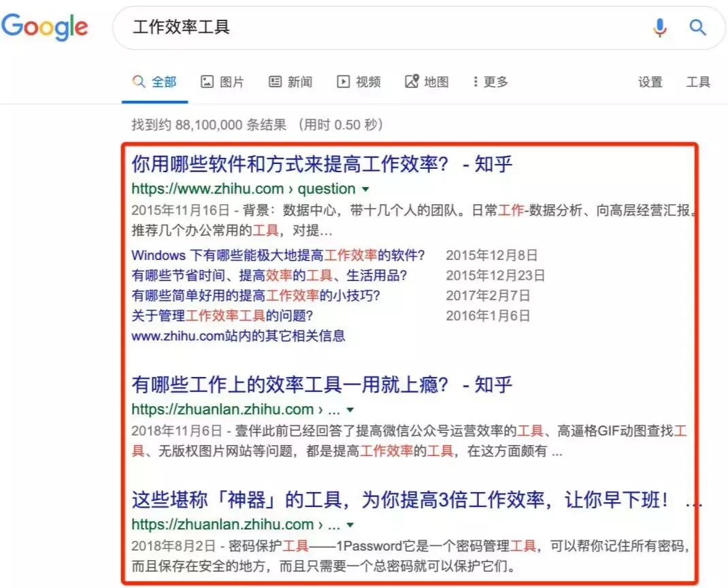This screenshot has height=588, width=728.
Task: Open the 工具 search tools option
Action: tap(698, 81)
